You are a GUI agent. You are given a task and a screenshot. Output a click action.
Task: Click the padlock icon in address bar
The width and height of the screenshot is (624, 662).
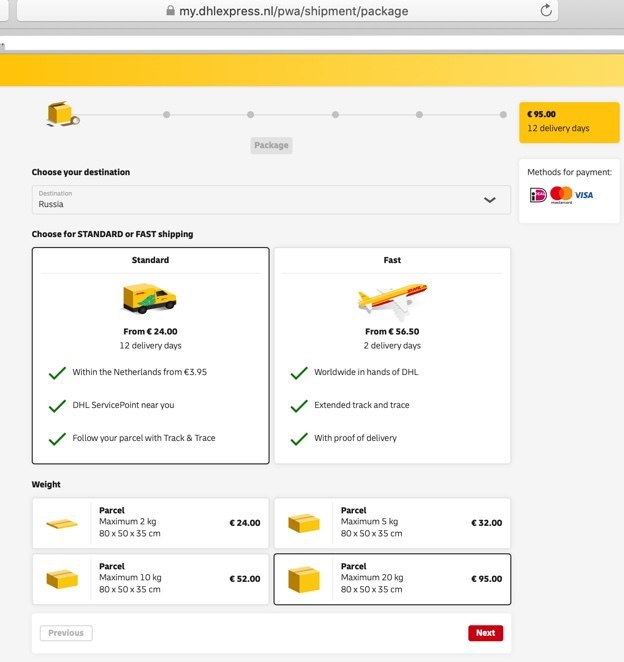pyautogui.click(x=170, y=10)
